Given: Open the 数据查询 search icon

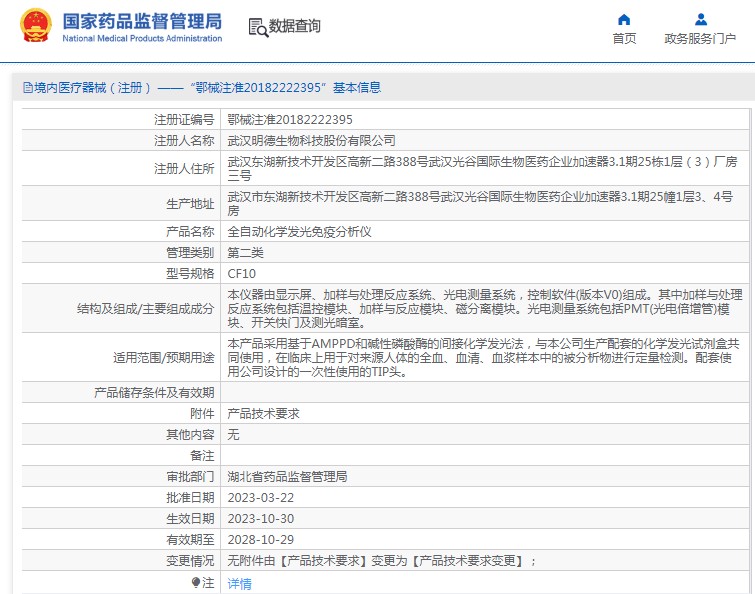Looking at the screenshot, I should (258, 27).
